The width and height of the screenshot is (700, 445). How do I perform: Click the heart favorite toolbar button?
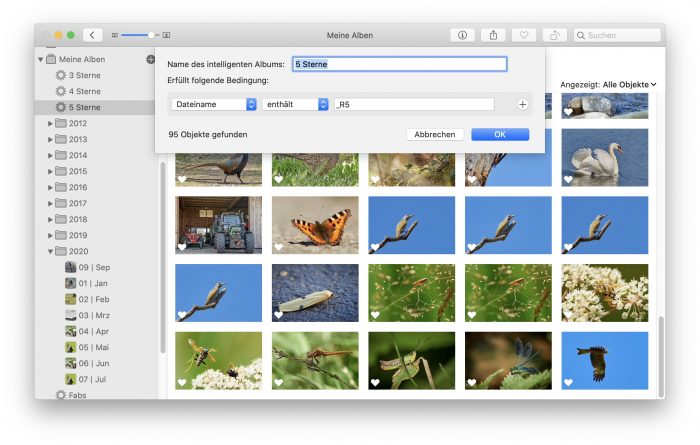tap(524, 35)
